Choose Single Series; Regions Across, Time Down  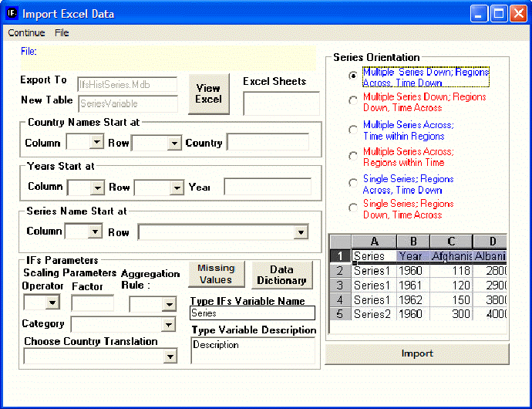click(353, 182)
